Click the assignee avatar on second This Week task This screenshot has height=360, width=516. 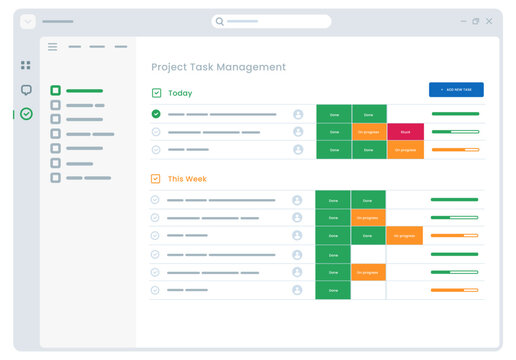coord(297,218)
